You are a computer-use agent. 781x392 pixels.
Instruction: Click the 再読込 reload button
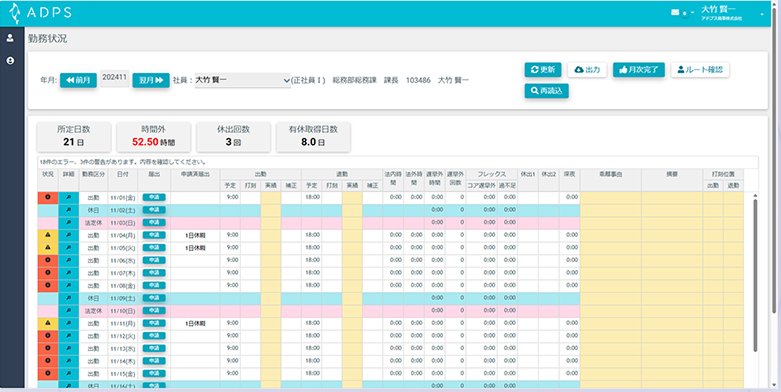pos(546,91)
